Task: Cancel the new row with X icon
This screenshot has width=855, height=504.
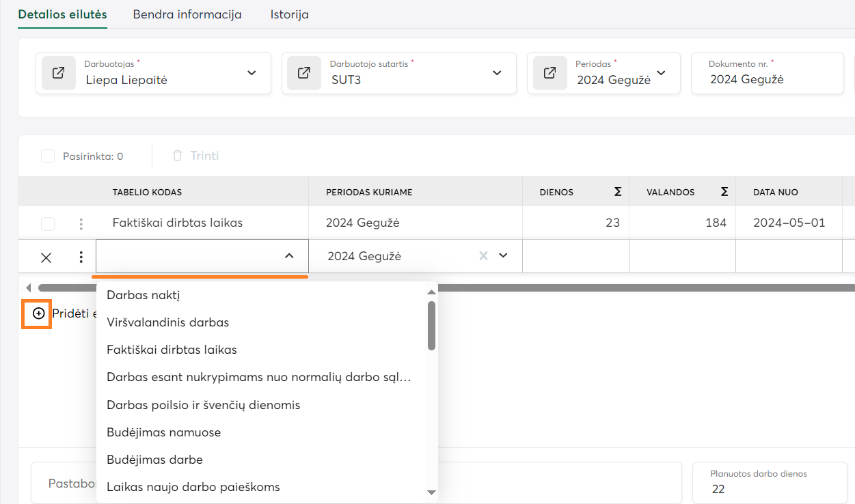Action: point(46,257)
